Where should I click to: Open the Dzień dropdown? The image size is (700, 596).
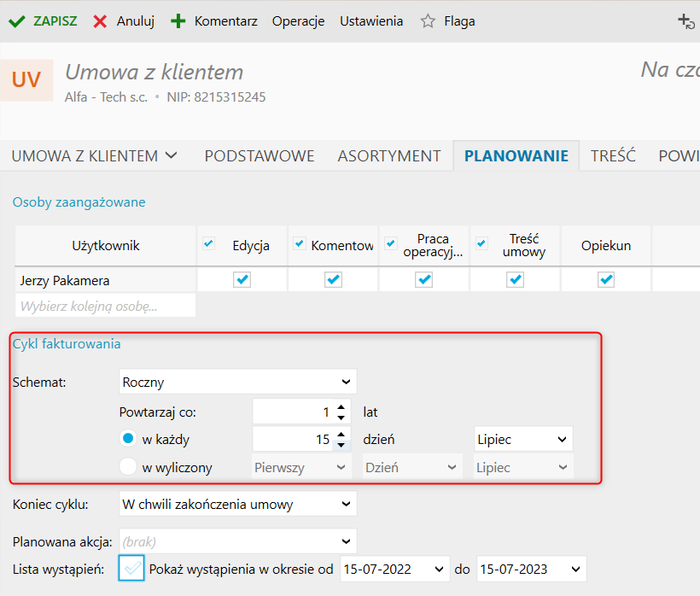(x=412, y=467)
